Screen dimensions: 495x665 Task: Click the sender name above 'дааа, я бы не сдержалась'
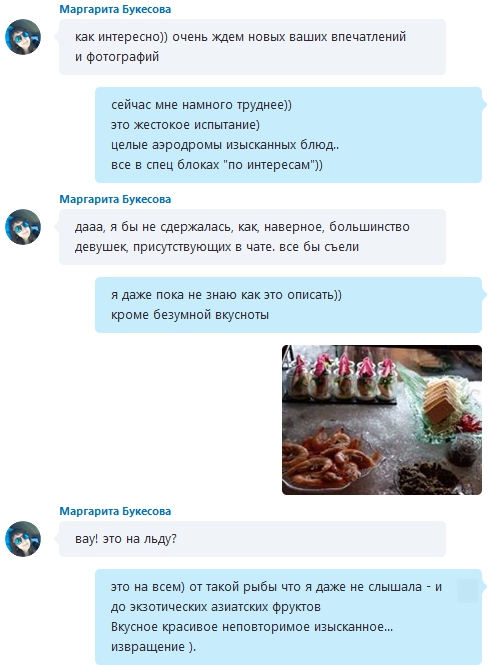click(115, 199)
